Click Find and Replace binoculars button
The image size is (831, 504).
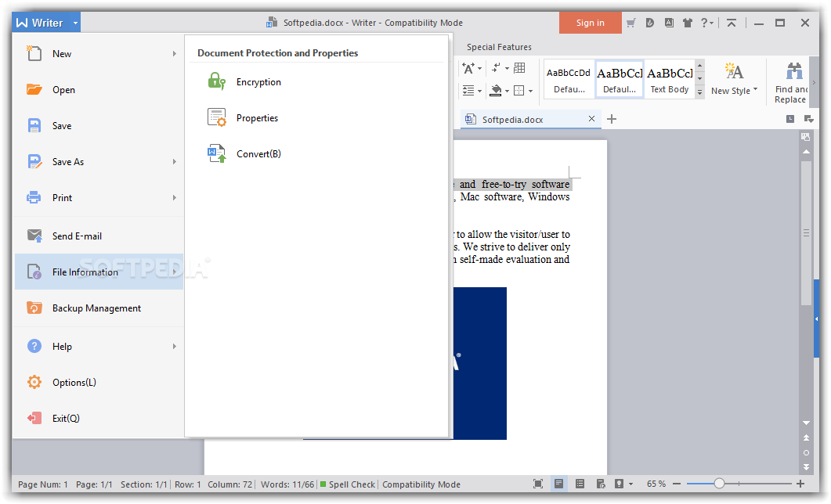click(792, 83)
